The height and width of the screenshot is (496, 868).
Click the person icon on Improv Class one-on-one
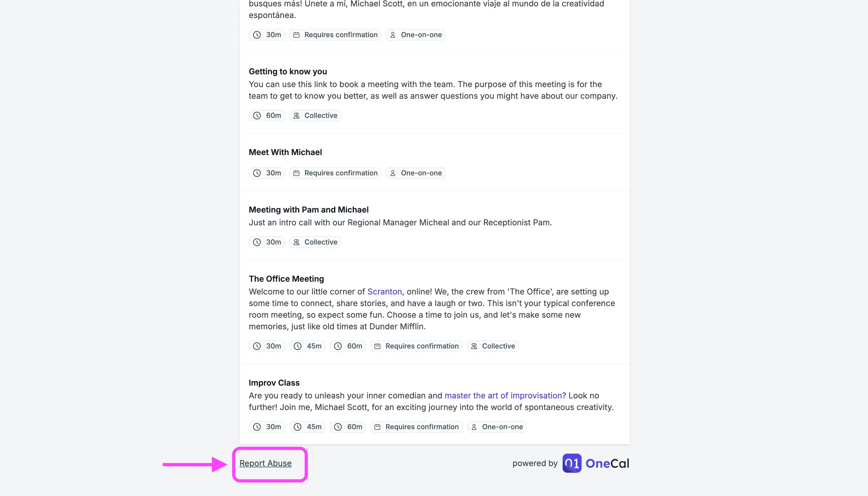click(474, 427)
